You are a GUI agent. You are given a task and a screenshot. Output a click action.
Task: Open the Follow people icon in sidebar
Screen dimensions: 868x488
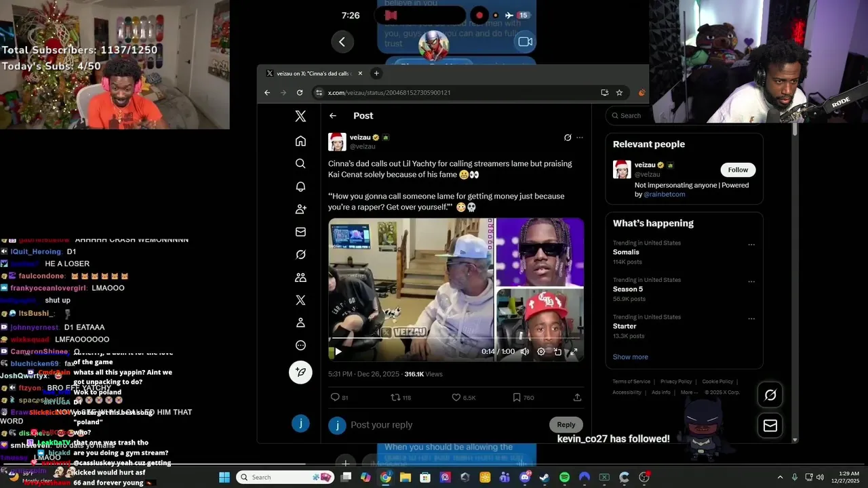[x=300, y=209]
